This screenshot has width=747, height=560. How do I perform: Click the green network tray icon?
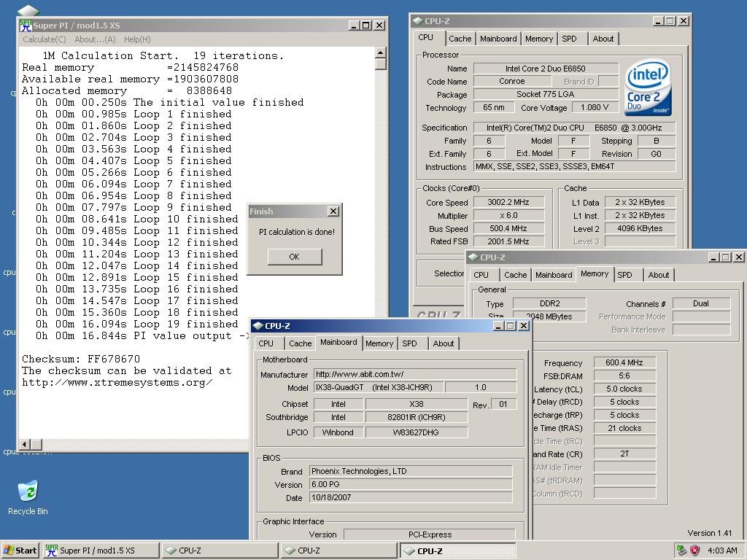click(x=682, y=551)
